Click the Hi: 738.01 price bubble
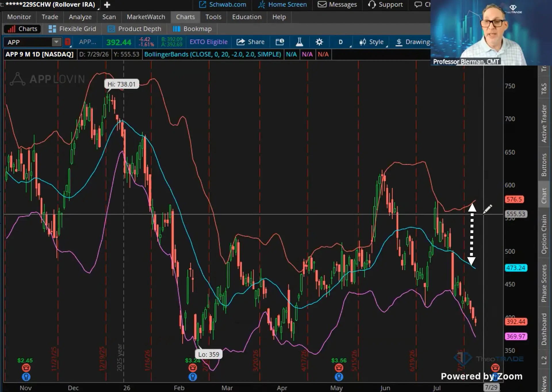The width and height of the screenshot is (552, 392). (121, 84)
